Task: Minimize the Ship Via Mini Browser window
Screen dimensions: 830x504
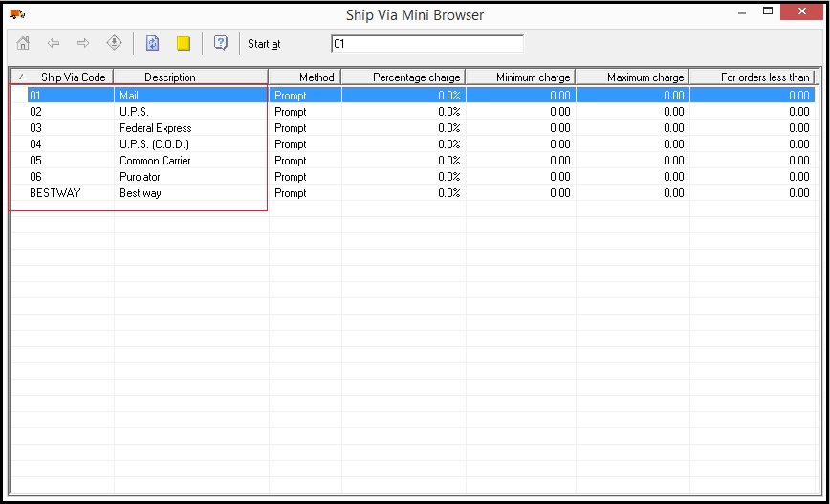Action: pos(742,12)
